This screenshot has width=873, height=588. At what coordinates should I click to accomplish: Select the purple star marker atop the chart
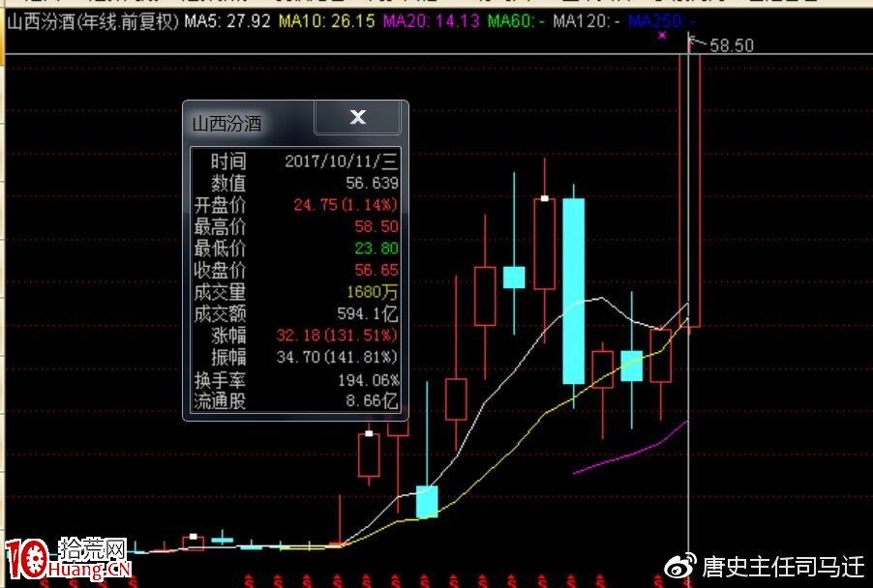pos(663,34)
